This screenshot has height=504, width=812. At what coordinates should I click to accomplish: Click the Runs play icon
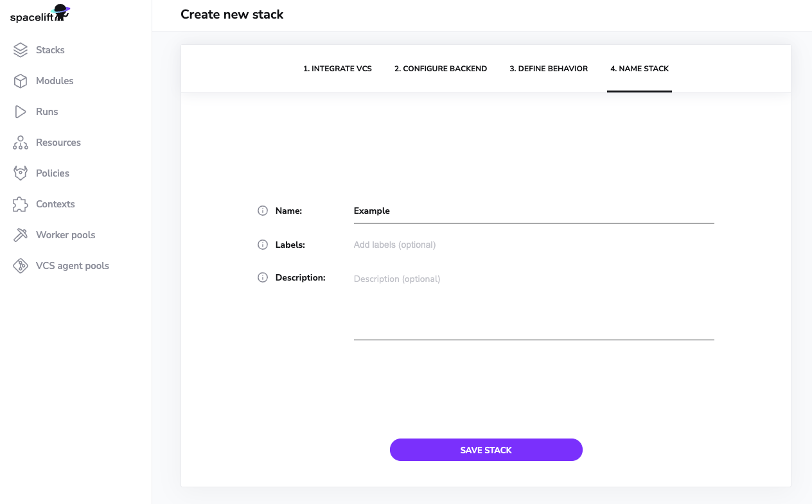coord(21,112)
